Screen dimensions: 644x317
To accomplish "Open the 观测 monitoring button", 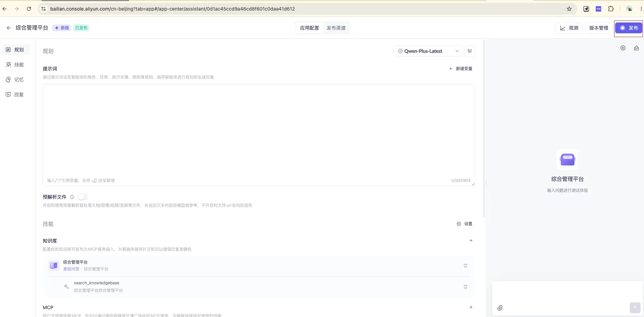I will (569, 28).
